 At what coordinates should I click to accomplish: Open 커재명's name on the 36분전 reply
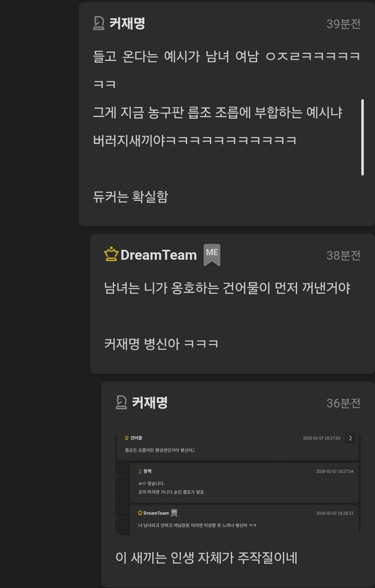[x=149, y=403]
